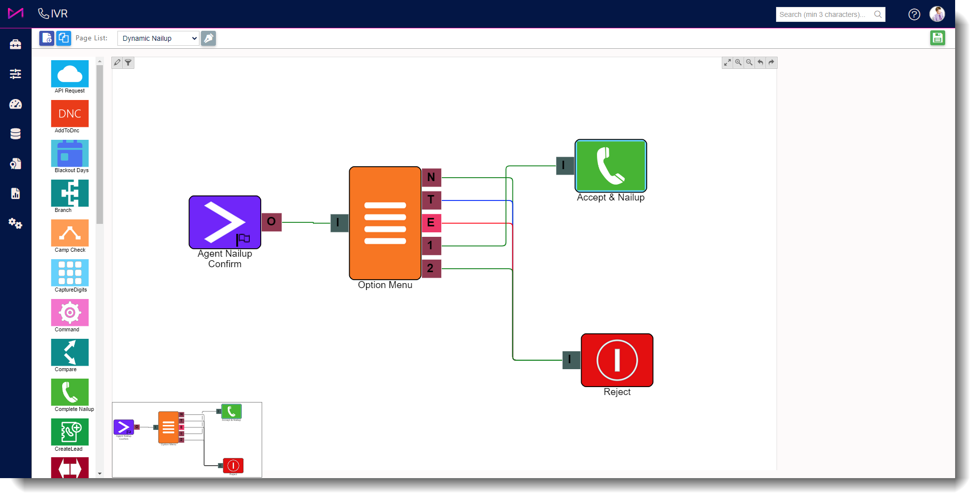980x503 pixels.
Task: Click the O output port of Agent Nailup
Action: (272, 222)
